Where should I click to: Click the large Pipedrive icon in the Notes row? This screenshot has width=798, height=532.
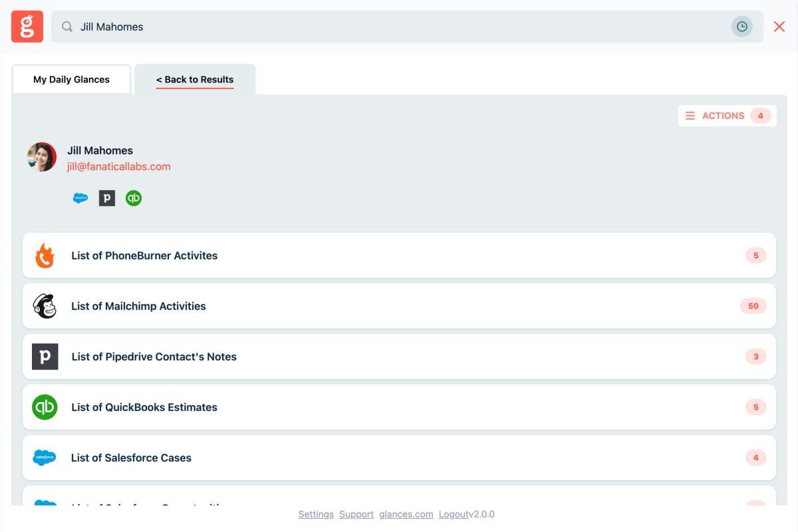click(x=45, y=356)
